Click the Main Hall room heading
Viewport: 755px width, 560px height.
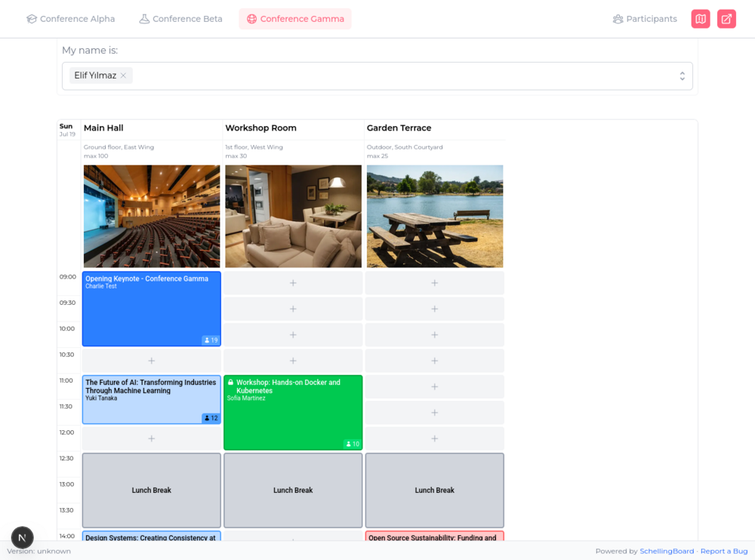click(103, 128)
